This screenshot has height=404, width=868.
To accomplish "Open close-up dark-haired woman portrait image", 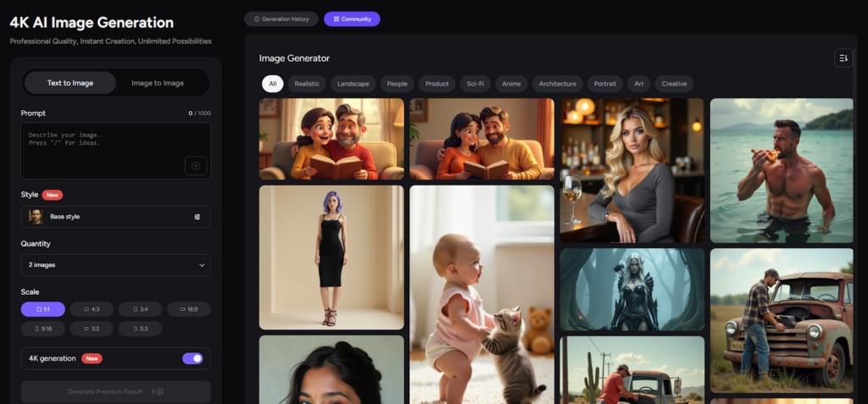I will click(331, 369).
